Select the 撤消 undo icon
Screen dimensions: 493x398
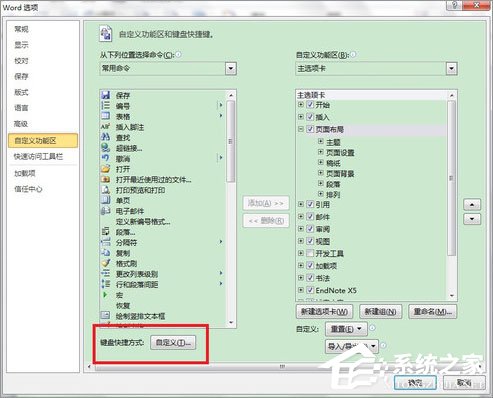pyautogui.click(x=105, y=158)
